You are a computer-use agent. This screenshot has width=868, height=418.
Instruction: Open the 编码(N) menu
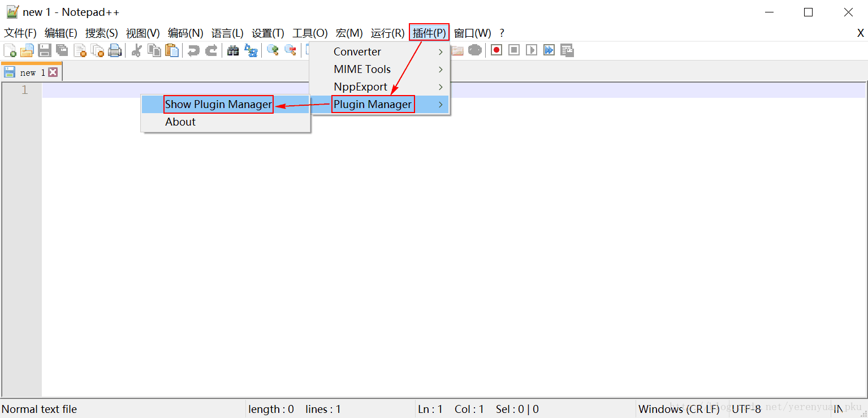tap(185, 33)
